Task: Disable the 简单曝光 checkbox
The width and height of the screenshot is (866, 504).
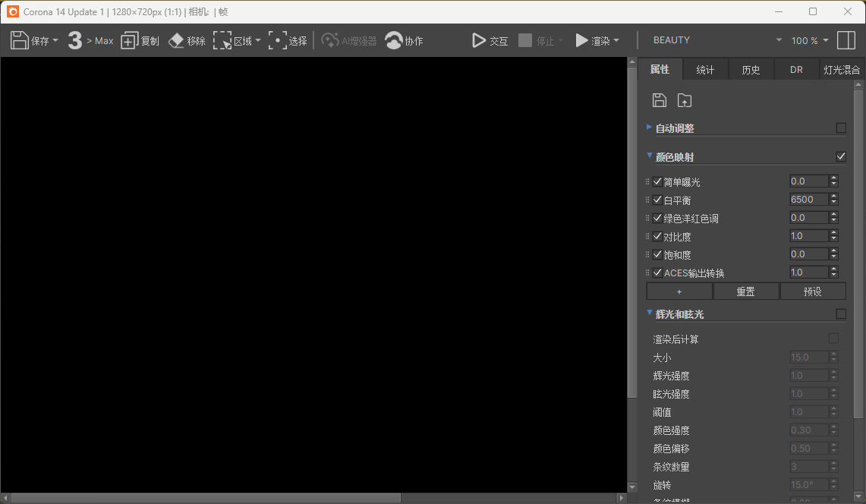Action: [x=657, y=181]
